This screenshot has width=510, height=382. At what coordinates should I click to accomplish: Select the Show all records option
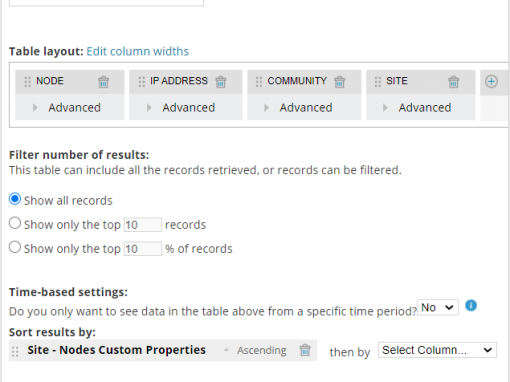(15, 199)
